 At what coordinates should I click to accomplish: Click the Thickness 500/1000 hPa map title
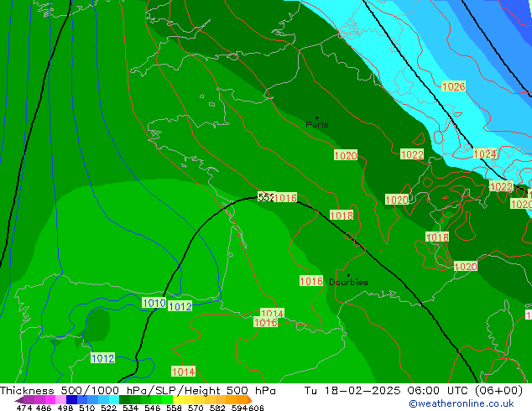[x=138, y=391]
